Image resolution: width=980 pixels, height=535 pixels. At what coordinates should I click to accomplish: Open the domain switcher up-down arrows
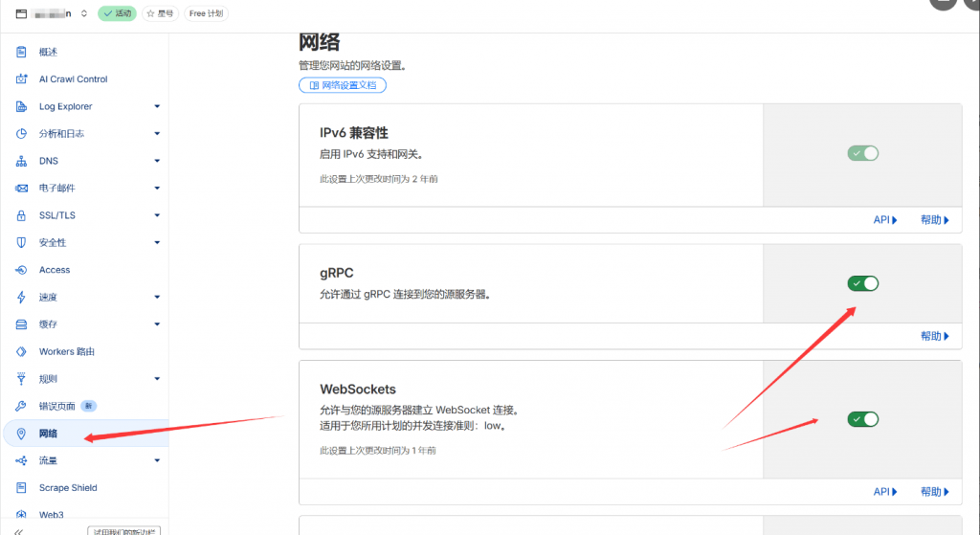[x=84, y=13]
